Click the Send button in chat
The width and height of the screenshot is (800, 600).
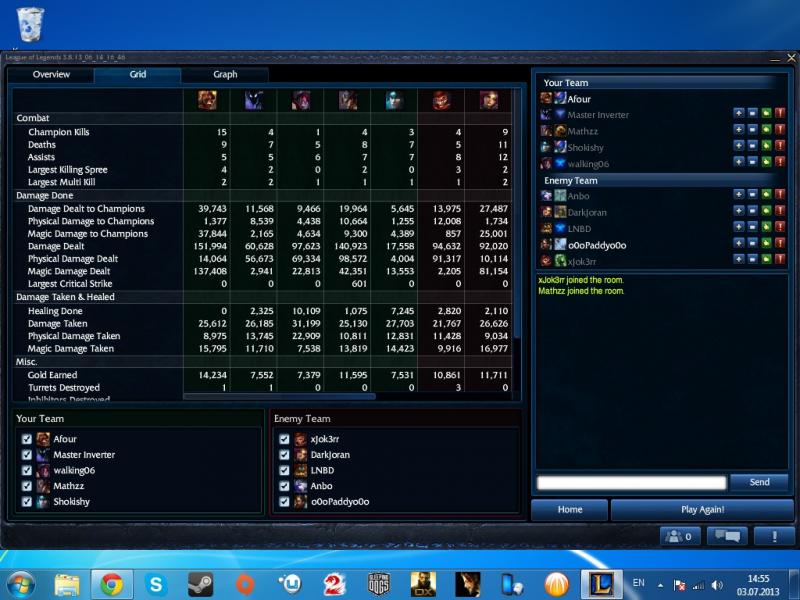point(759,482)
